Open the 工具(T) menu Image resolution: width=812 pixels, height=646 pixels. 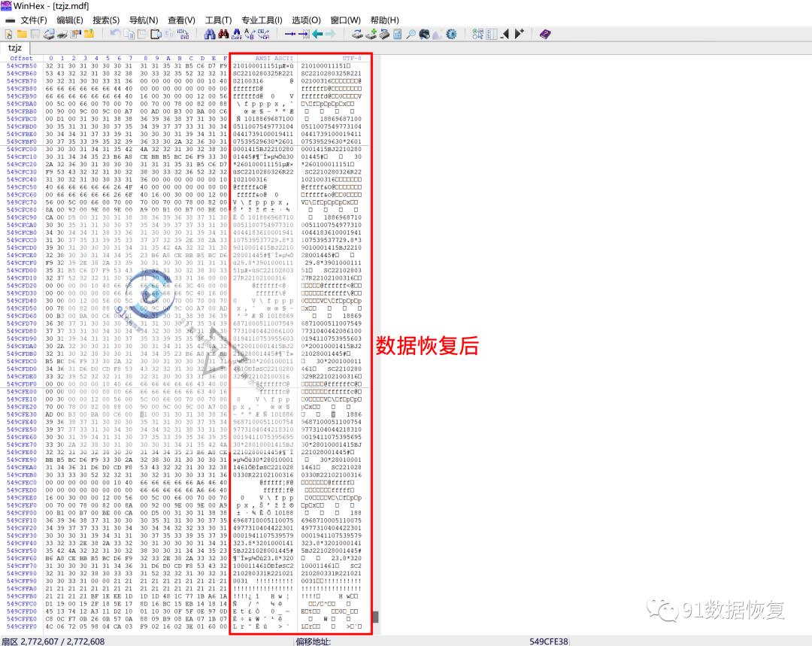(218, 20)
